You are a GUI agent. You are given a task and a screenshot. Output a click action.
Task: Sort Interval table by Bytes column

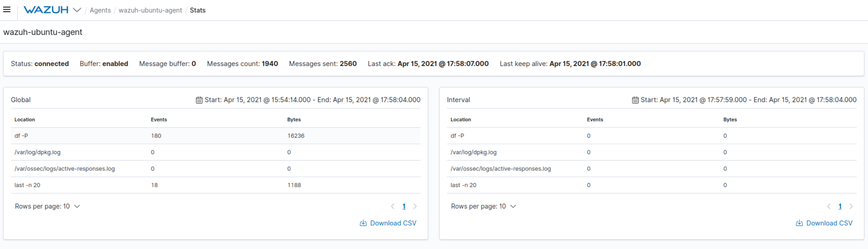pyautogui.click(x=730, y=119)
